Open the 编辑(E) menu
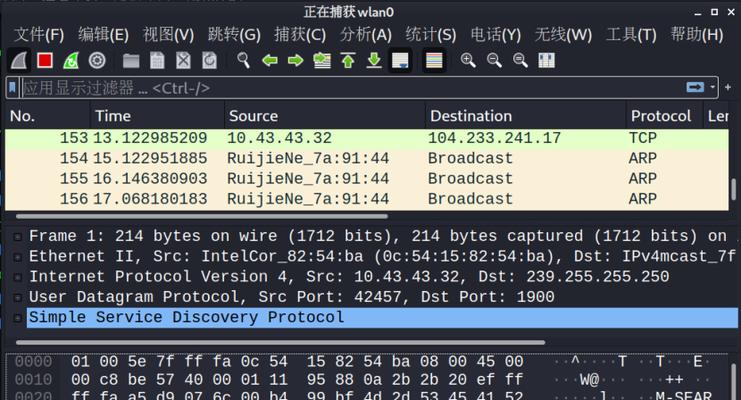 click(103, 35)
